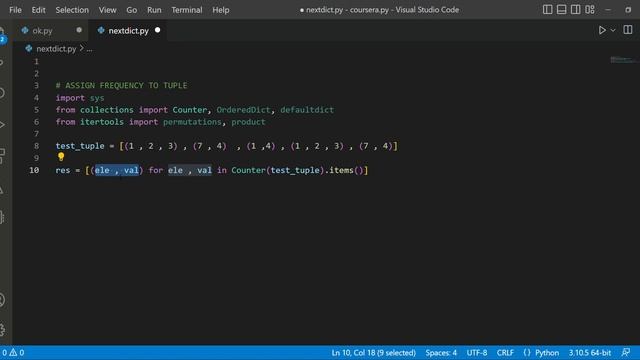Click '.items()' on line 10
The image size is (640, 360).
click(x=344, y=170)
